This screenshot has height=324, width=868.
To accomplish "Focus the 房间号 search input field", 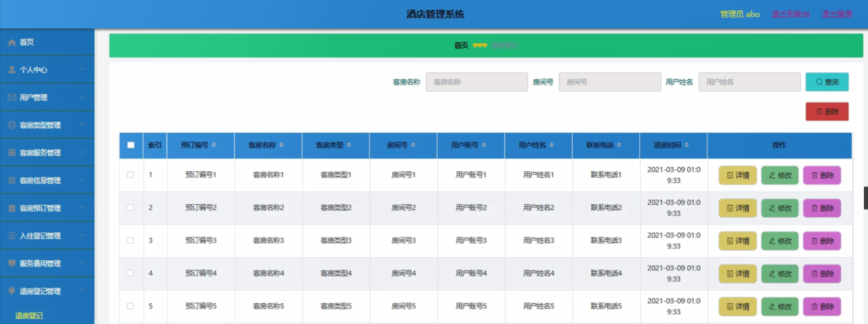I will click(610, 82).
